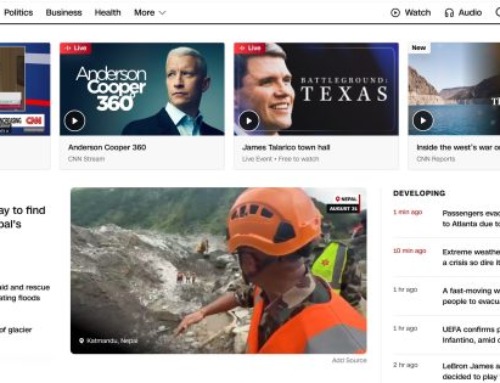Open the Battleground Texas thumbnail image
This screenshot has width=500, height=383.
[x=316, y=89]
